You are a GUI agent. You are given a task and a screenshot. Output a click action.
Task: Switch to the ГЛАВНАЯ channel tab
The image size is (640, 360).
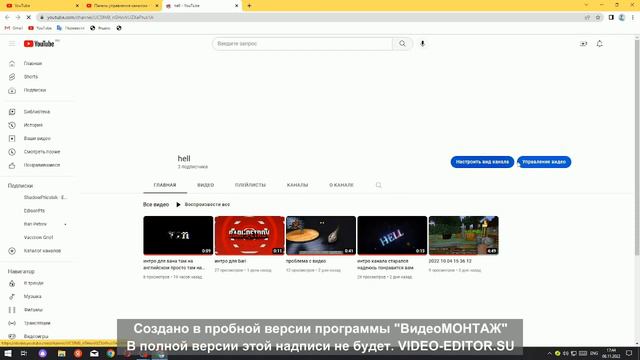[165, 185]
